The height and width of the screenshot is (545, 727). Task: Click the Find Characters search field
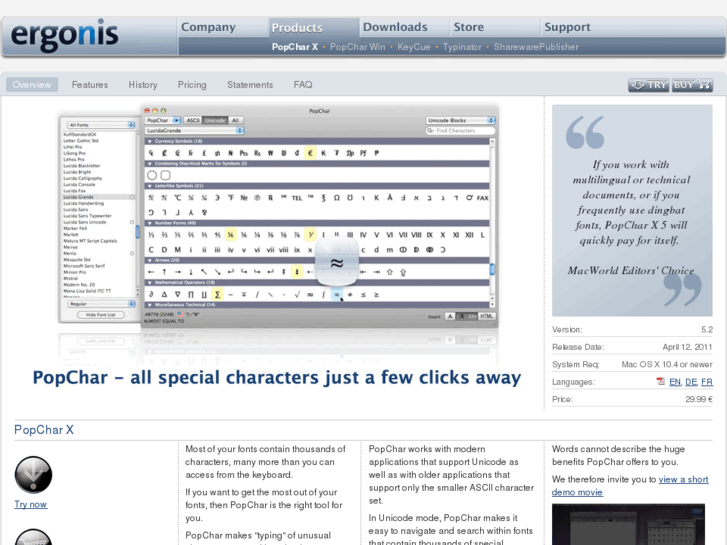[460, 131]
